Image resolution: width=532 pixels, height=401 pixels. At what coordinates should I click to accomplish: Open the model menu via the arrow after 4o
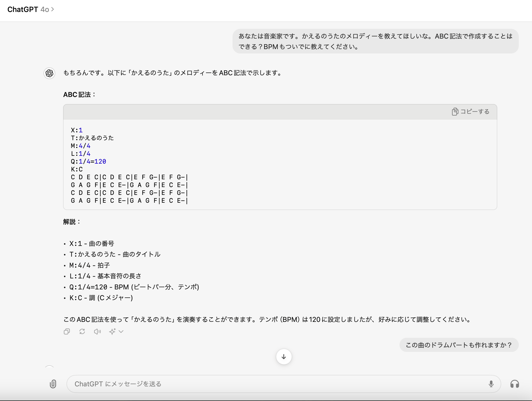click(52, 10)
